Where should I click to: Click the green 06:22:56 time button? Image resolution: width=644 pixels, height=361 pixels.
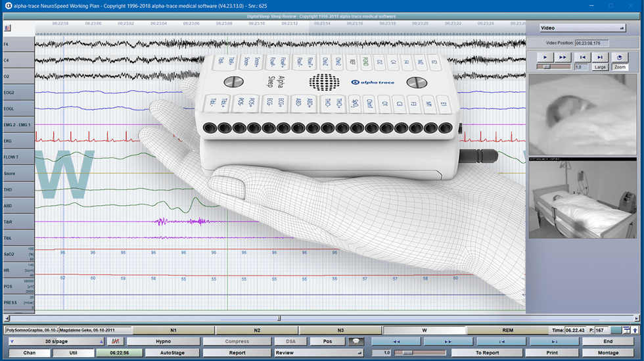(119, 352)
